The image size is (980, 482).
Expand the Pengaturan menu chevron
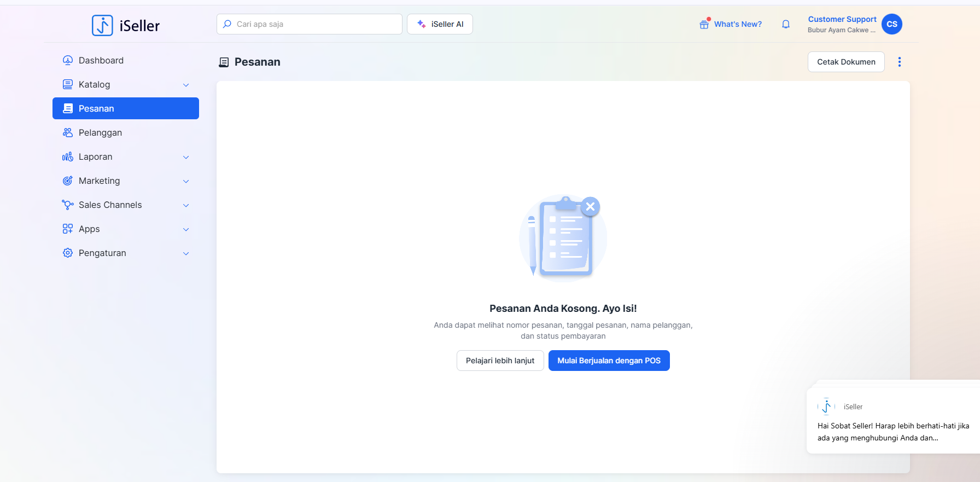(186, 253)
